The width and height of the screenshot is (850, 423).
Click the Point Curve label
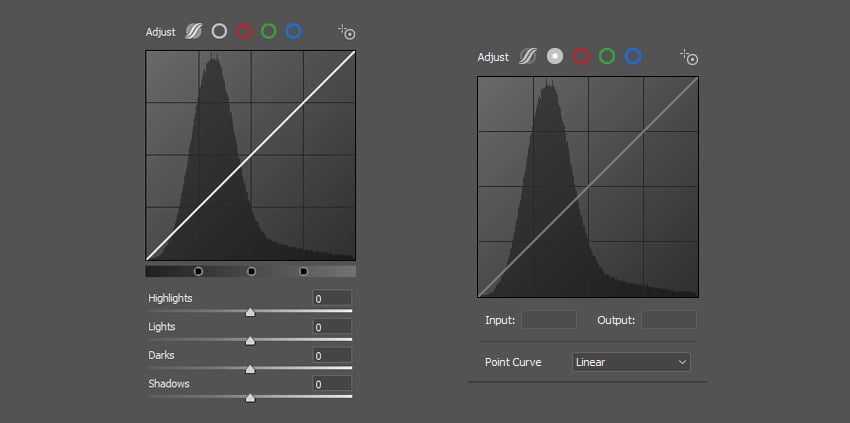513,362
